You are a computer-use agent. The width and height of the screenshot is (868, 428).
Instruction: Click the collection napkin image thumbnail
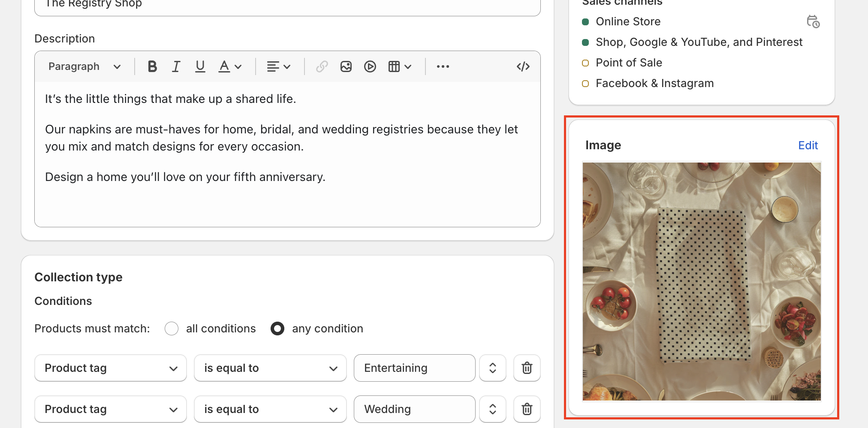tap(702, 281)
